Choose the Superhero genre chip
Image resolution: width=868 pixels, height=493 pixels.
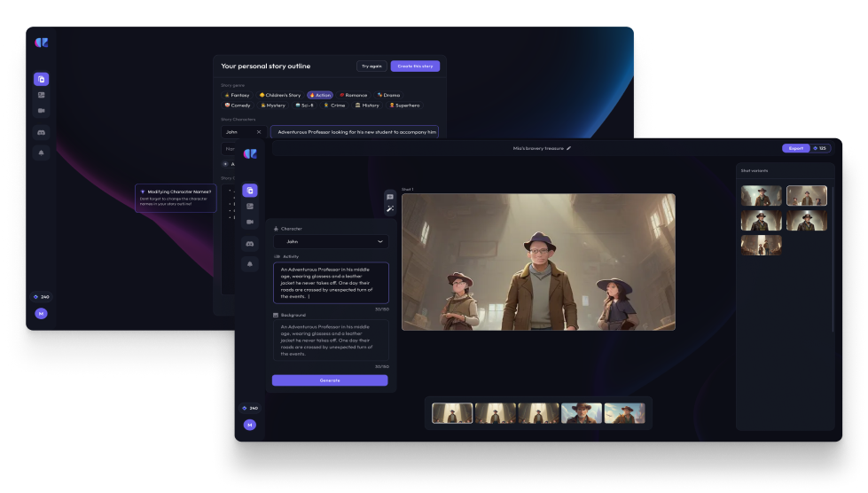point(404,106)
